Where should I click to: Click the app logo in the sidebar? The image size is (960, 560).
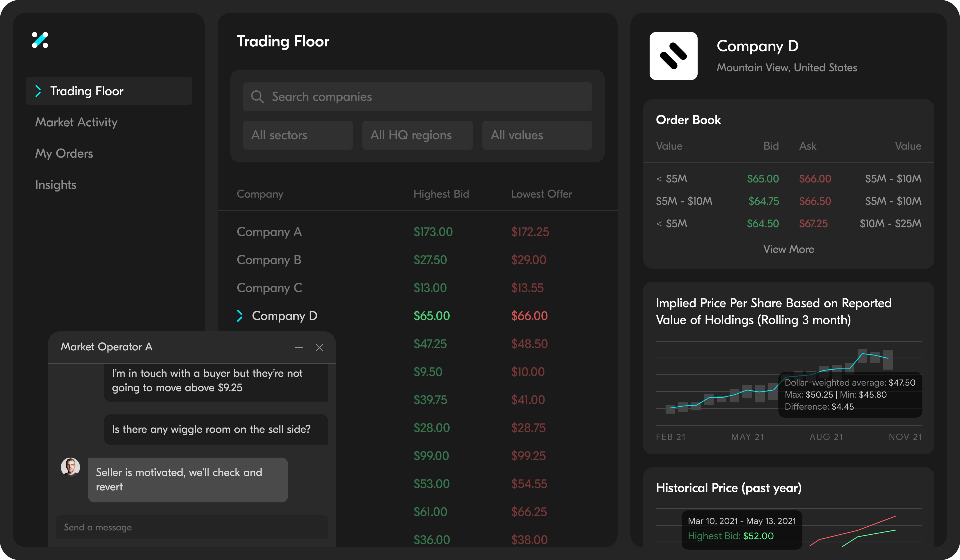tap(40, 40)
